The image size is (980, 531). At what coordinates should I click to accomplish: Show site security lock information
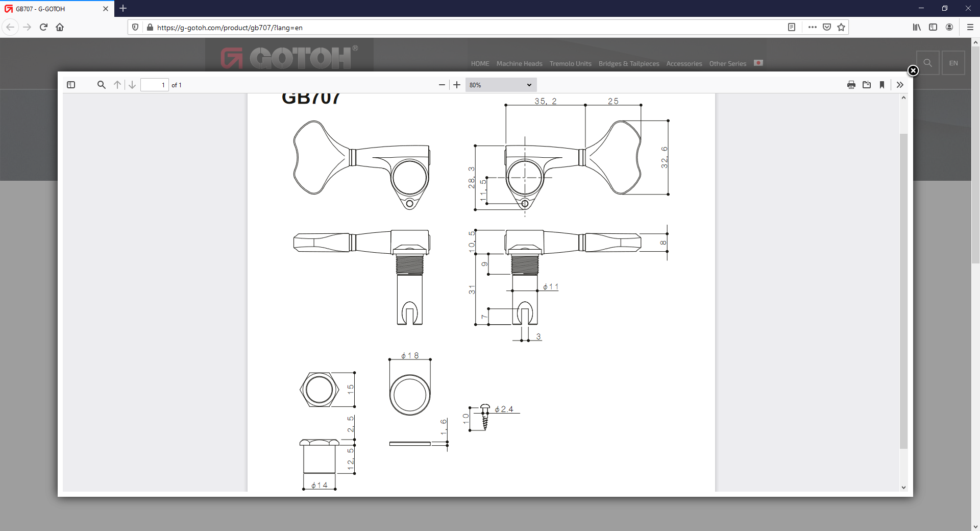click(150, 27)
